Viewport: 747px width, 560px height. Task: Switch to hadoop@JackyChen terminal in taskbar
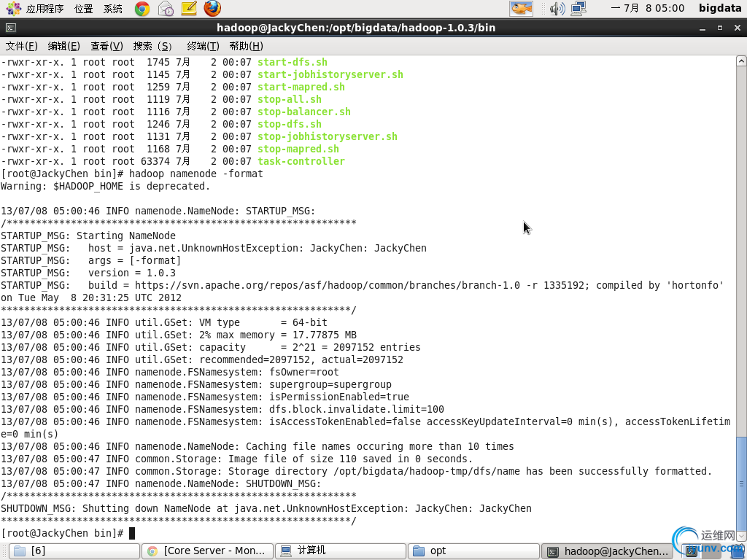coord(606,551)
